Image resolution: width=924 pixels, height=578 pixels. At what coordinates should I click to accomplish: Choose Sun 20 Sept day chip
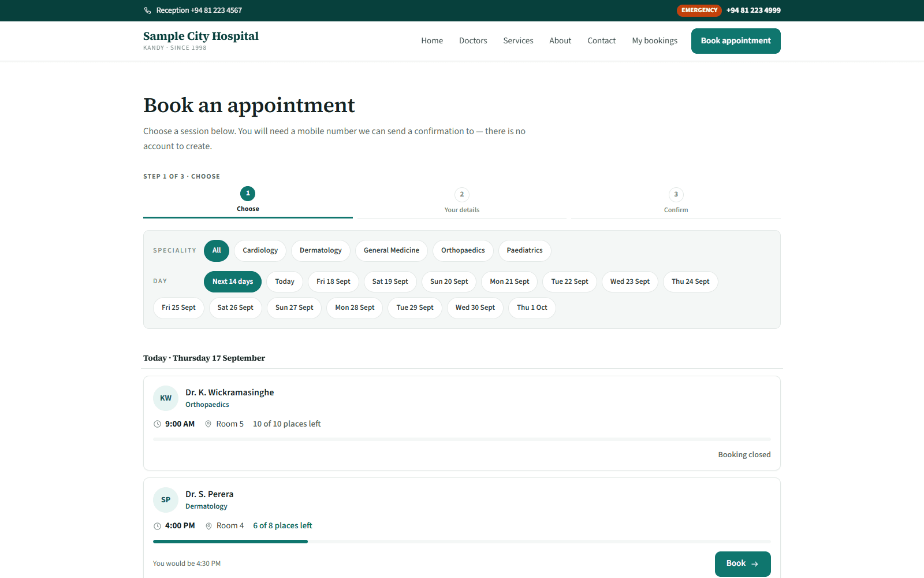[449, 282]
